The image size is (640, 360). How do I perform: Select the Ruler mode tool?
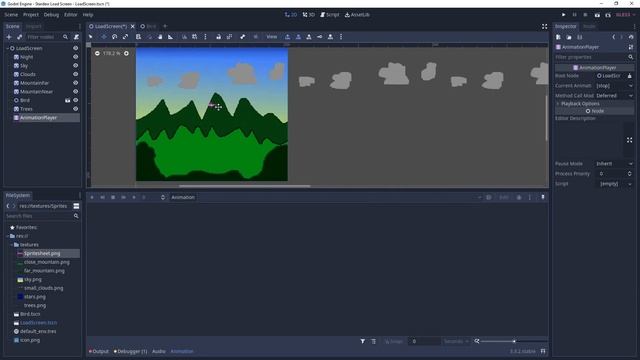pyautogui.click(x=170, y=37)
